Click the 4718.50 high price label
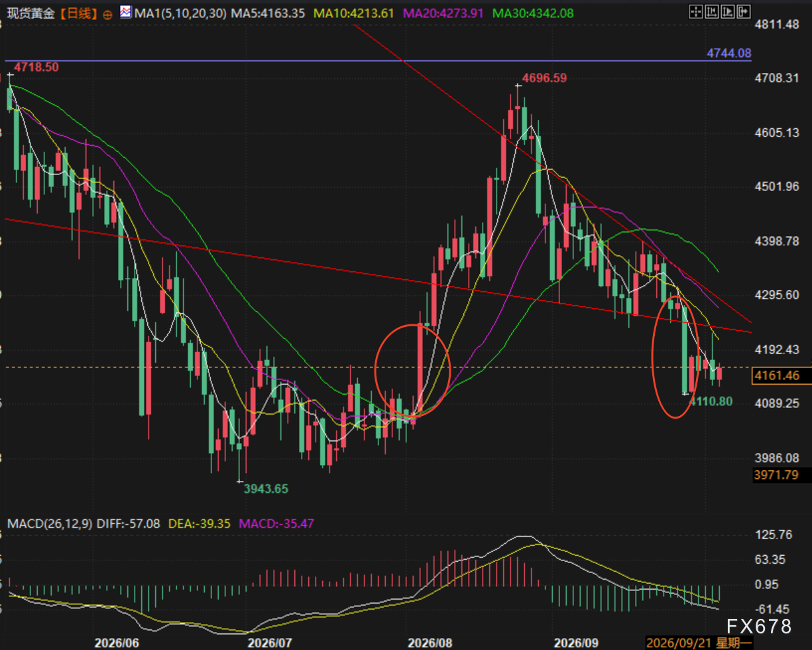The image size is (812, 650). coord(36,68)
